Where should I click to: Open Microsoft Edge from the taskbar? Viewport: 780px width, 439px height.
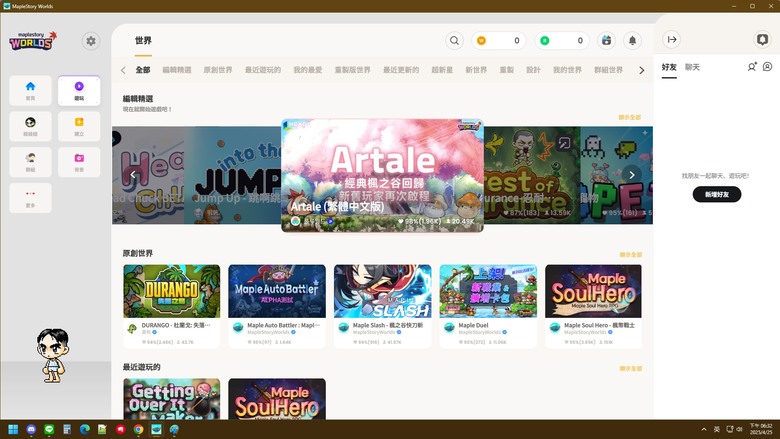tap(85, 430)
